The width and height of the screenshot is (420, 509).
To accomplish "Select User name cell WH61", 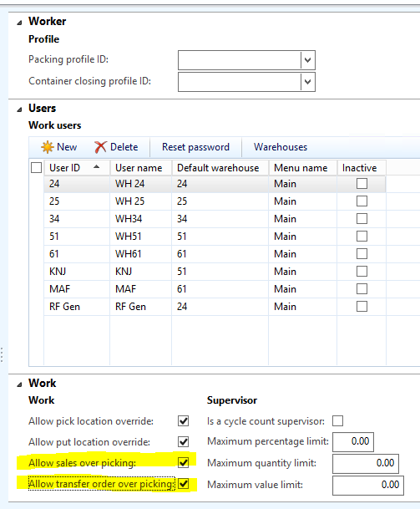I will 141,254.
